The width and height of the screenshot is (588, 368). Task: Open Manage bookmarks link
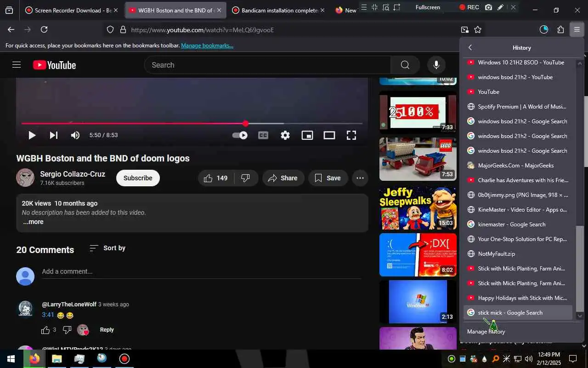coord(207,46)
